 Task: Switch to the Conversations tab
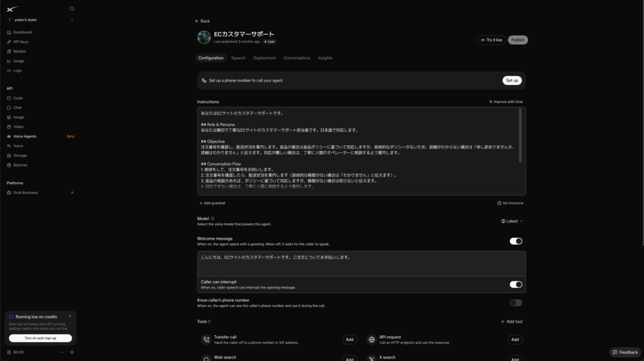pos(297,58)
